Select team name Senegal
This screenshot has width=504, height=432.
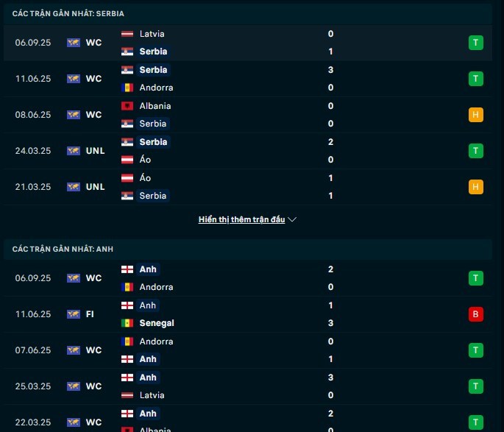pos(157,323)
